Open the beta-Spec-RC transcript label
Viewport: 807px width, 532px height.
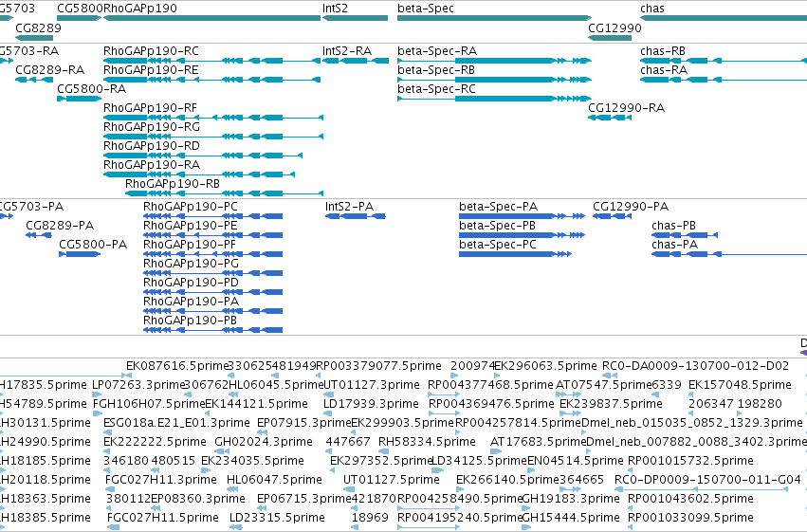click(x=436, y=89)
